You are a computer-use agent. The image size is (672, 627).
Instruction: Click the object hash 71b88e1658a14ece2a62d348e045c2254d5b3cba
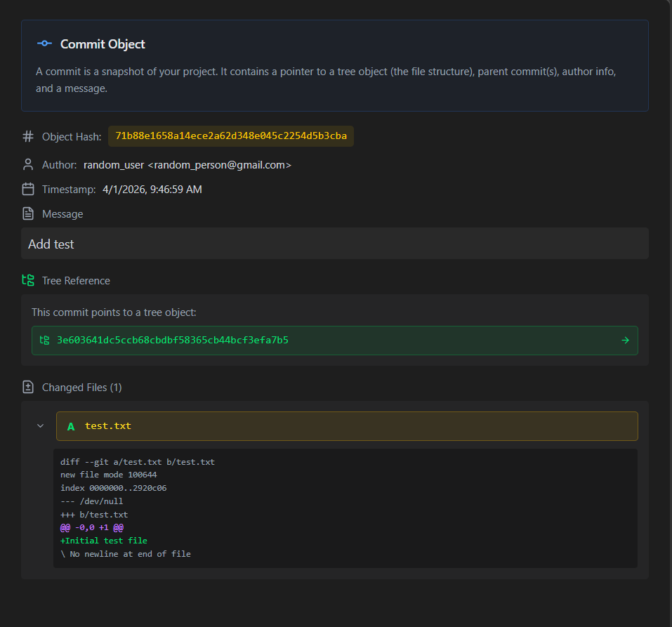tap(231, 136)
